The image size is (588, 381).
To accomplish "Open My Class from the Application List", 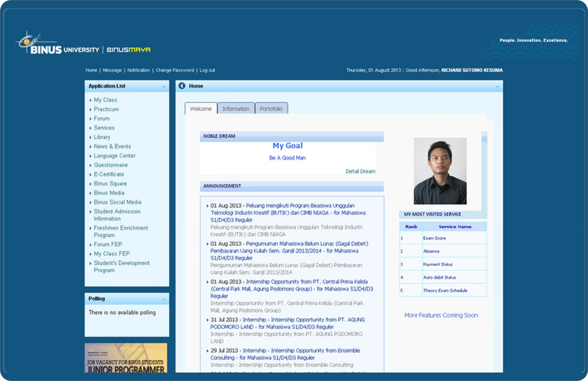I will 105,100.
